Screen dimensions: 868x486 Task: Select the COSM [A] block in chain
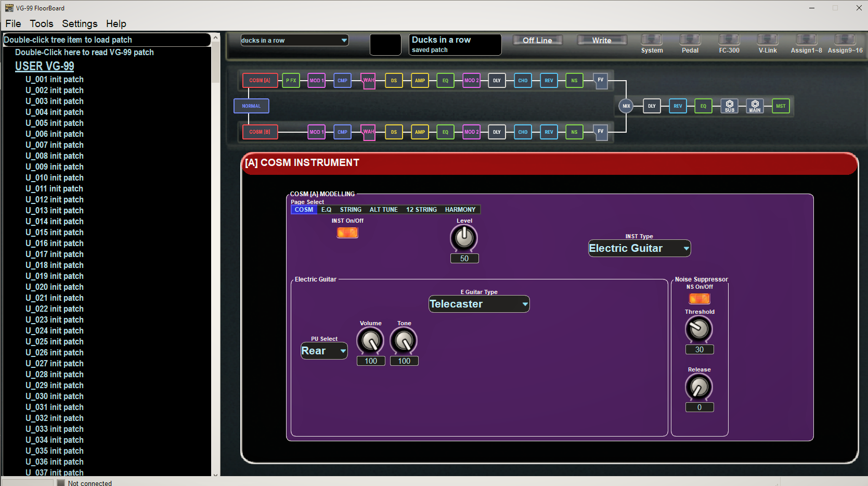260,81
